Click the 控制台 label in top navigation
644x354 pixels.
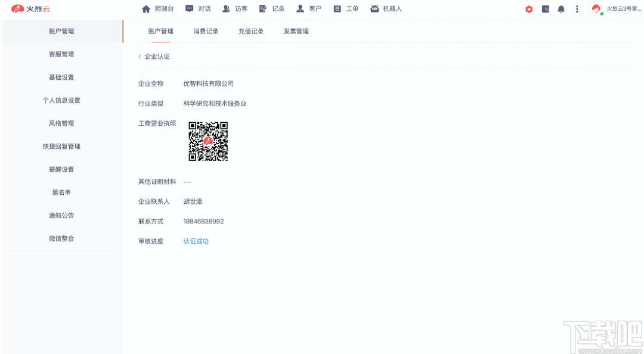click(x=165, y=8)
